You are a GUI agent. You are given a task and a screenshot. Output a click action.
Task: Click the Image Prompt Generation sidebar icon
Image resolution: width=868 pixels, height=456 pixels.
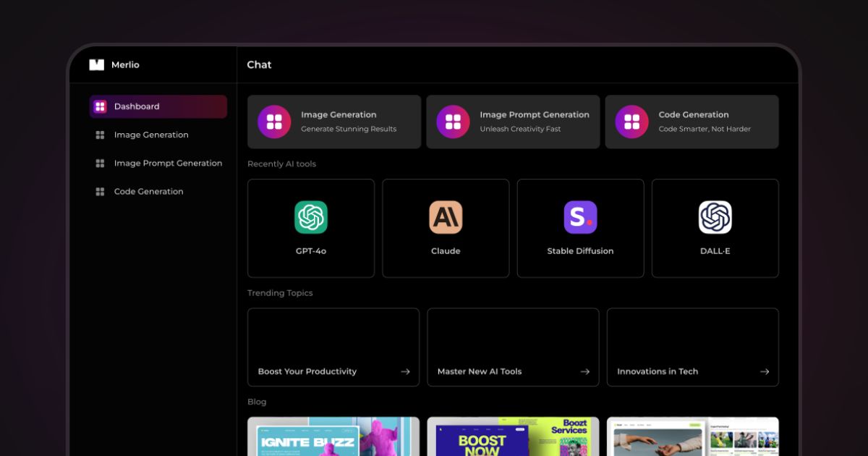[x=100, y=163]
